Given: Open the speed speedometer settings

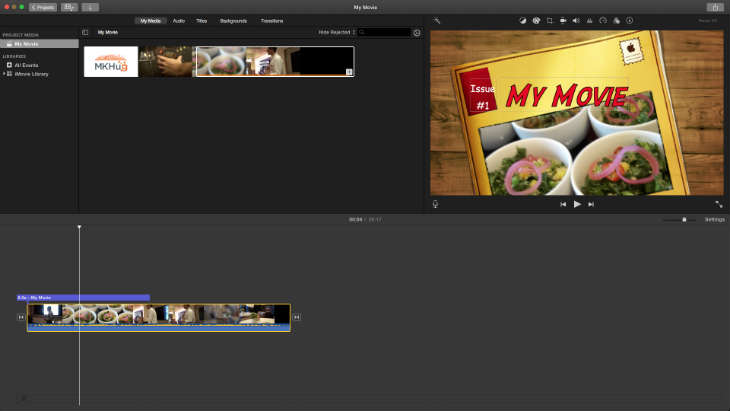Looking at the screenshot, I should 603,20.
